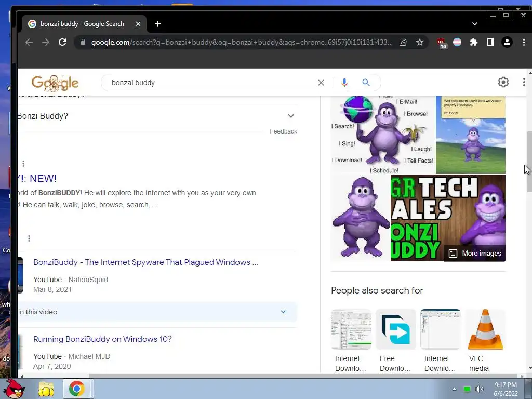
Task: Open Google page three-dot menu beside gear
Action: click(524, 82)
